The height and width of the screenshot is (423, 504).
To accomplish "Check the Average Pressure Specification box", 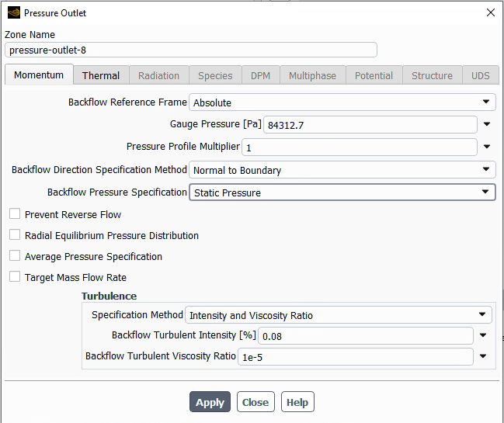I will click(x=15, y=256).
